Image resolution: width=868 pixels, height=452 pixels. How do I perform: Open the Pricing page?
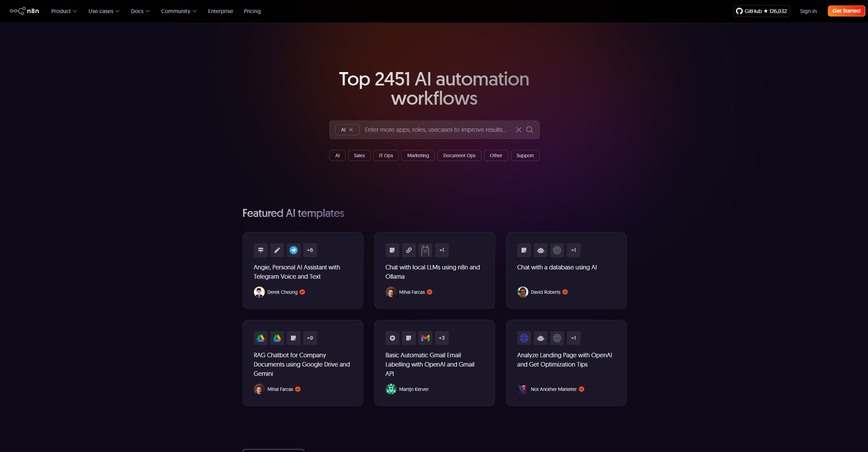tap(252, 11)
